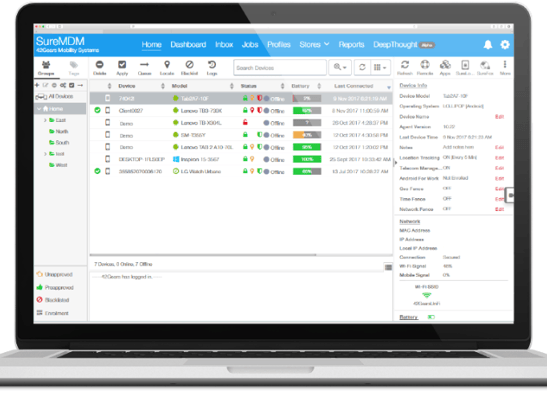Start Remote support via the Remote icon

[425, 65]
